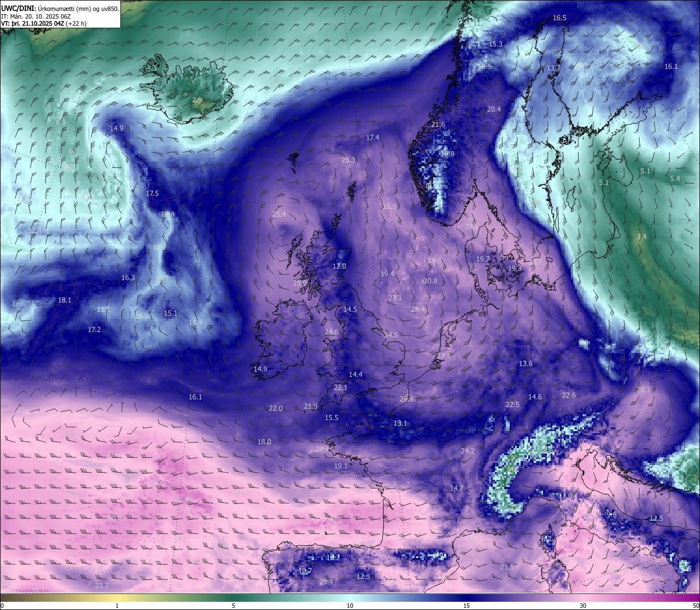Viewport: 700px width, 610px height.
Task: Select the 15.1 value in the Atlantic
Action: pyautogui.click(x=171, y=313)
